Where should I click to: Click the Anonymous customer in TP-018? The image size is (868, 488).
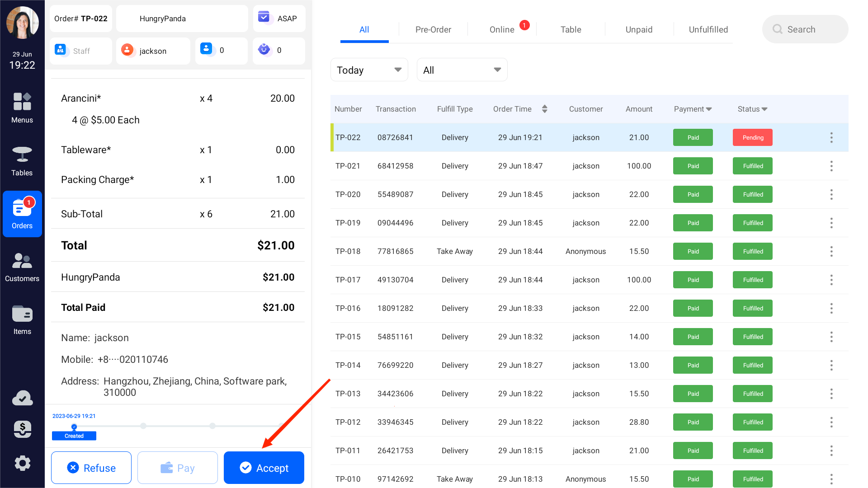pyautogui.click(x=585, y=251)
